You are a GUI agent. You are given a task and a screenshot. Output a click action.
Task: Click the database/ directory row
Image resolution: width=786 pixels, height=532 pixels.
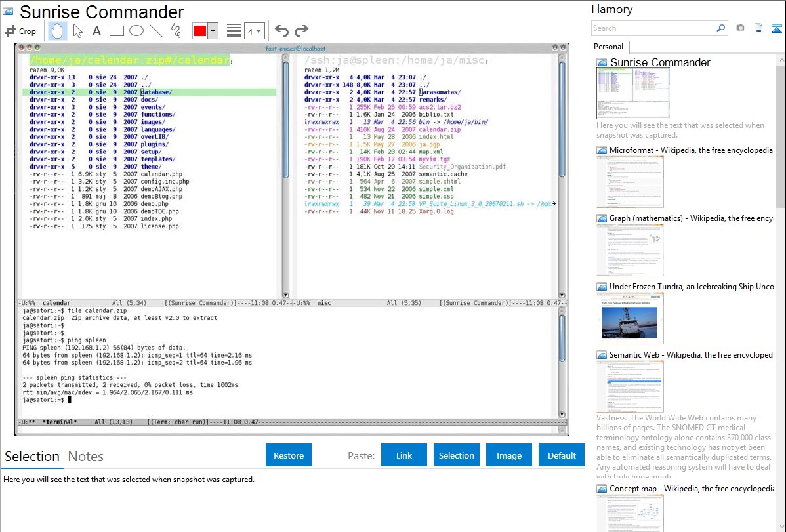pyautogui.click(x=150, y=92)
